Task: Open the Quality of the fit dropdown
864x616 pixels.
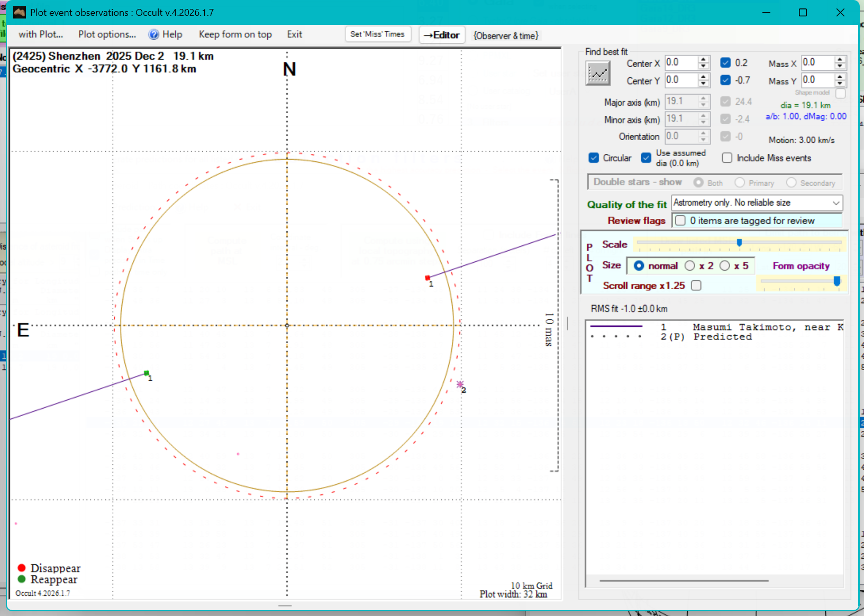Action: click(x=835, y=203)
